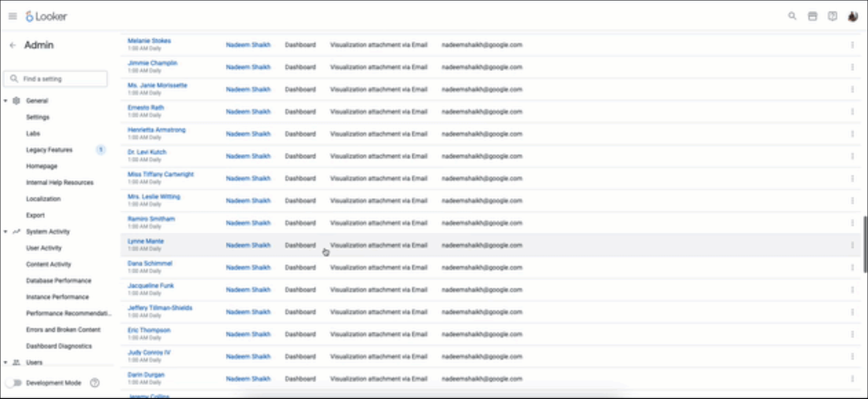Click the Development Mode help icon
The image size is (868, 399).
point(94,383)
